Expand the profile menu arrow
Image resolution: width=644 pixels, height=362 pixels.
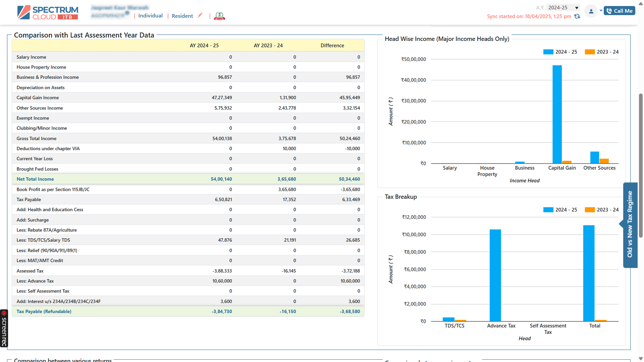click(x=601, y=10)
